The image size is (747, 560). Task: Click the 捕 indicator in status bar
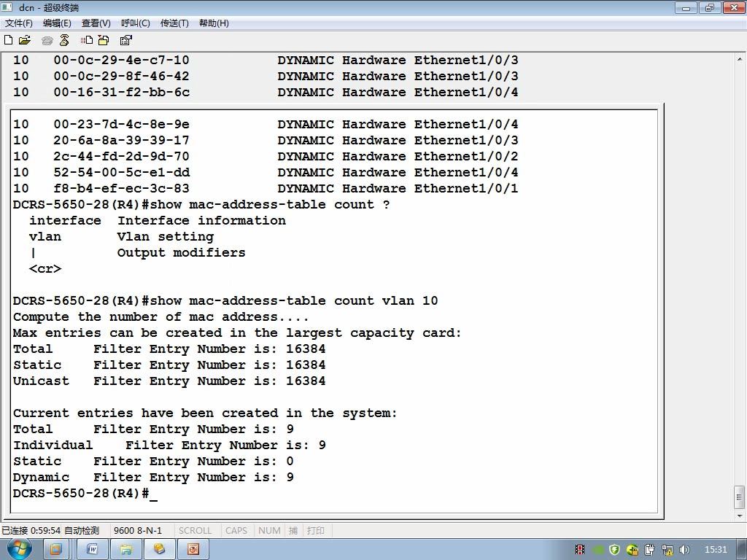293,530
